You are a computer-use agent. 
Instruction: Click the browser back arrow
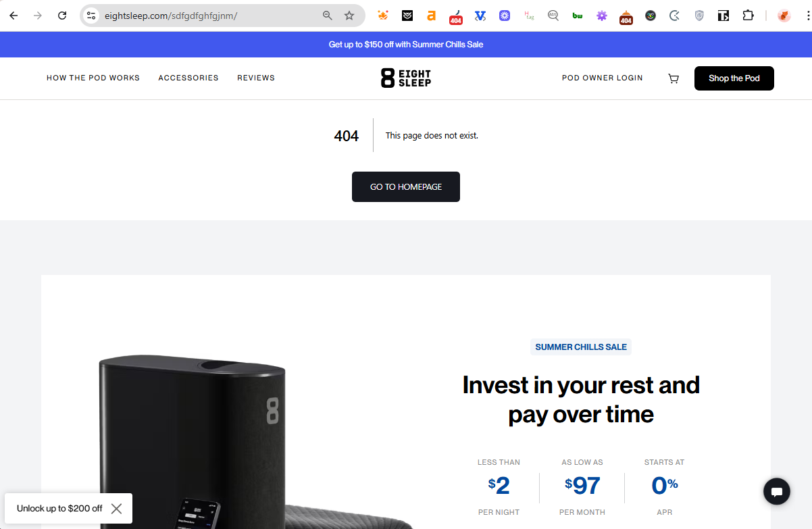(x=14, y=16)
